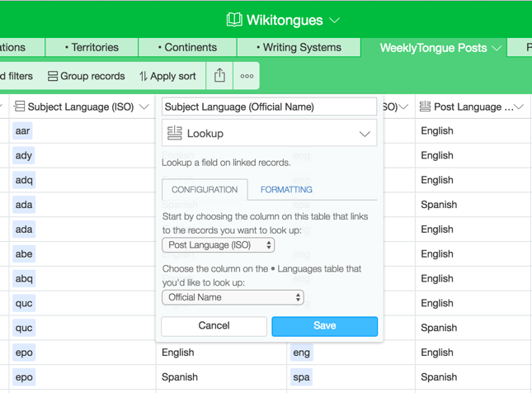Click the eng chip in epo row
The height and width of the screenshot is (393, 532).
[x=301, y=353]
